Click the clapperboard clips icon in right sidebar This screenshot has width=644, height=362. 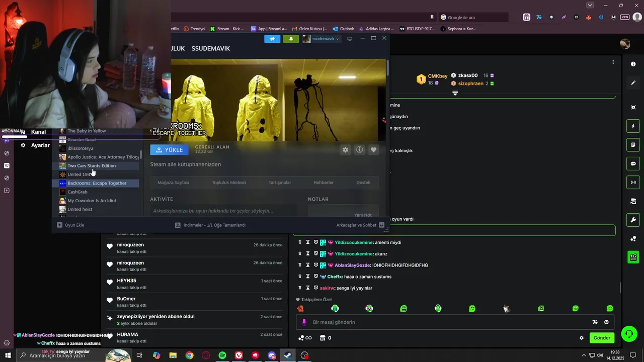tap(633, 257)
